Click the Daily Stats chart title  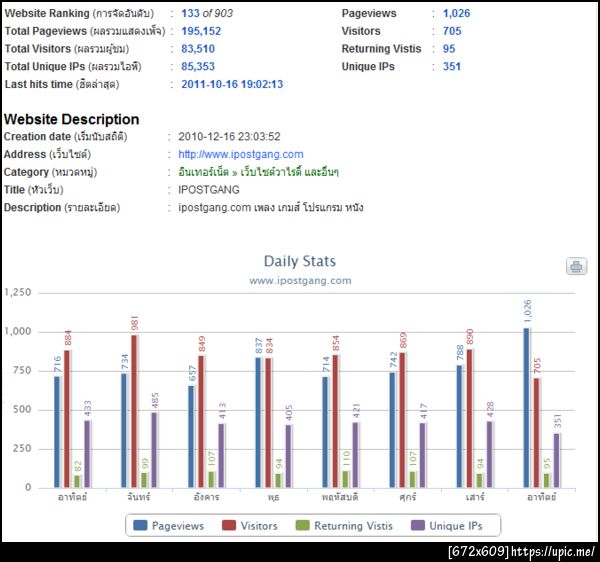coord(300,261)
